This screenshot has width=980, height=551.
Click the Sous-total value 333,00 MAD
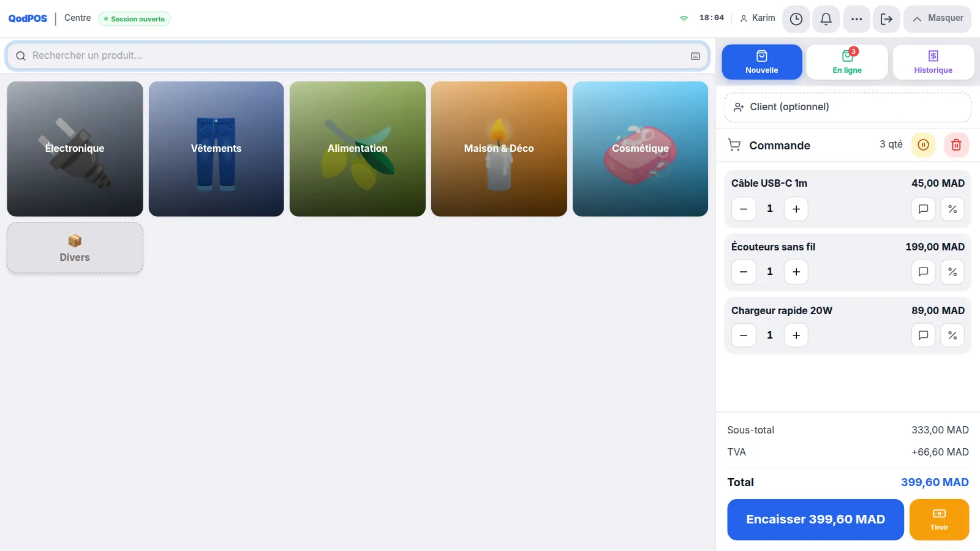coord(940,430)
